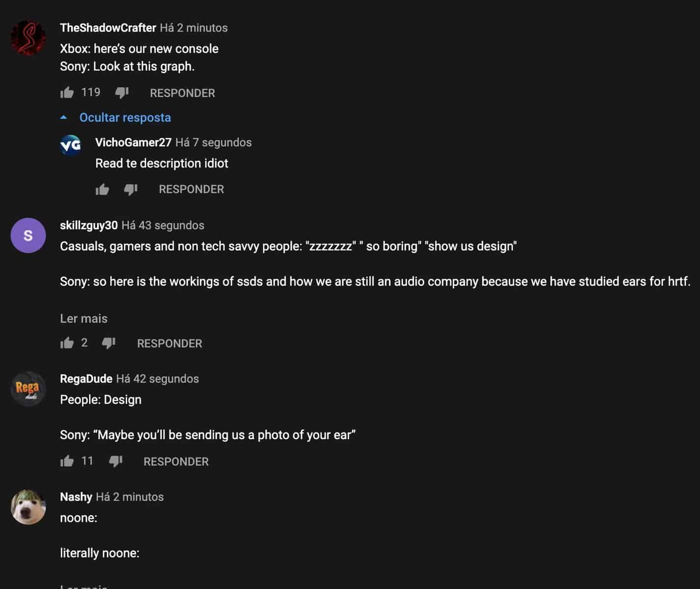Dislike VichoGamer27's reply

(131, 189)
